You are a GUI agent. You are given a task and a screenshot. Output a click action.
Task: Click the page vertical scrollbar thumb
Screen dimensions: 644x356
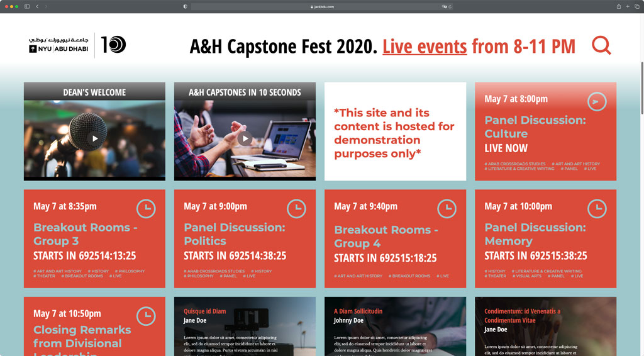click(642, 88)
